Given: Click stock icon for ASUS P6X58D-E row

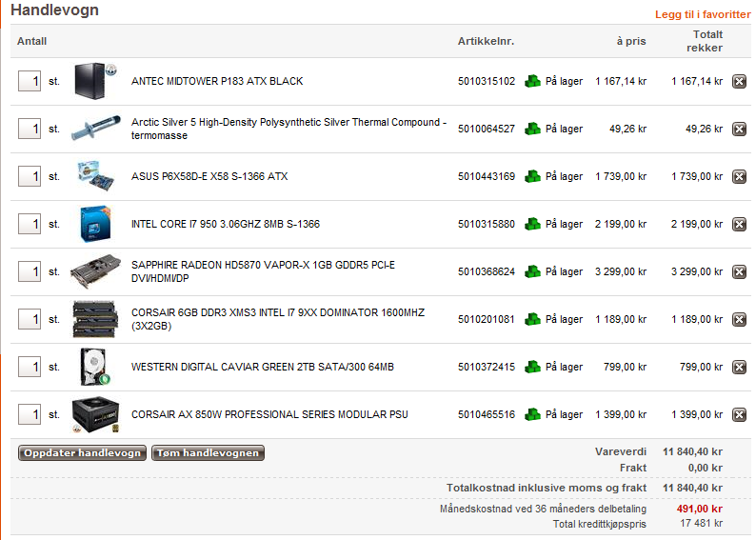Looking at the screenshot, I should coord(532,176).
